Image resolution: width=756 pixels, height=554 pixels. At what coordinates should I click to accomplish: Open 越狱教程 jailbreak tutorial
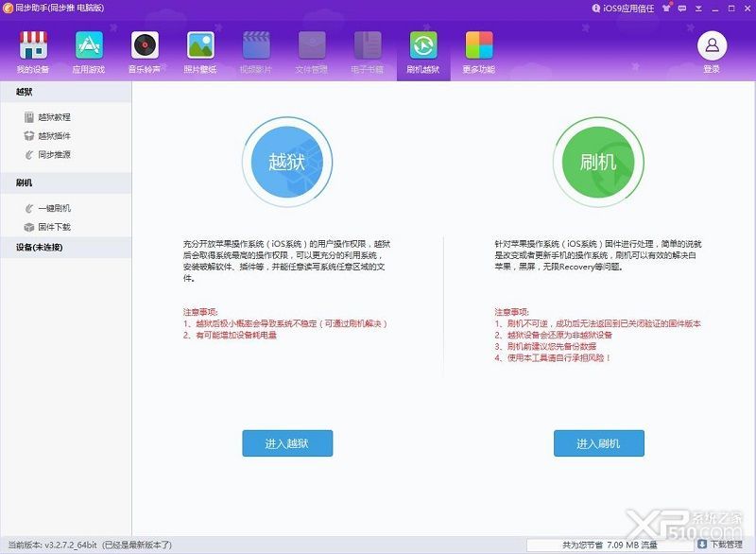(x=48, y=117)
